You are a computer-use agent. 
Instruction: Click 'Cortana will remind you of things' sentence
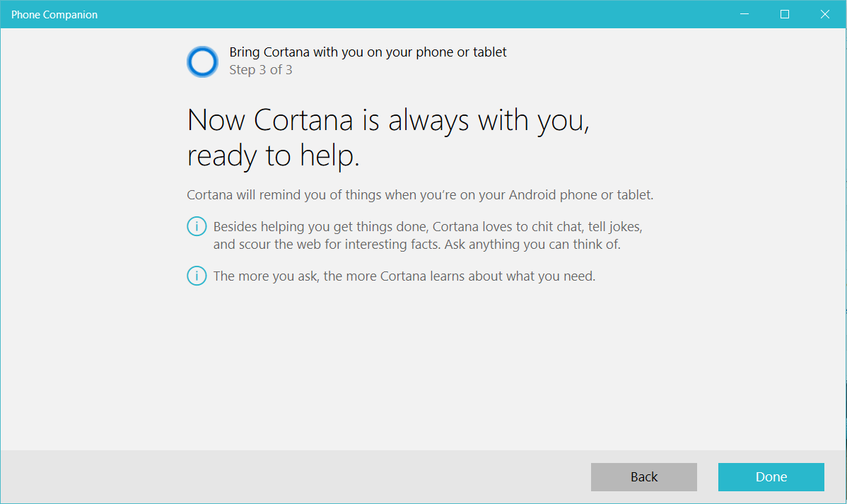point(420,195)
